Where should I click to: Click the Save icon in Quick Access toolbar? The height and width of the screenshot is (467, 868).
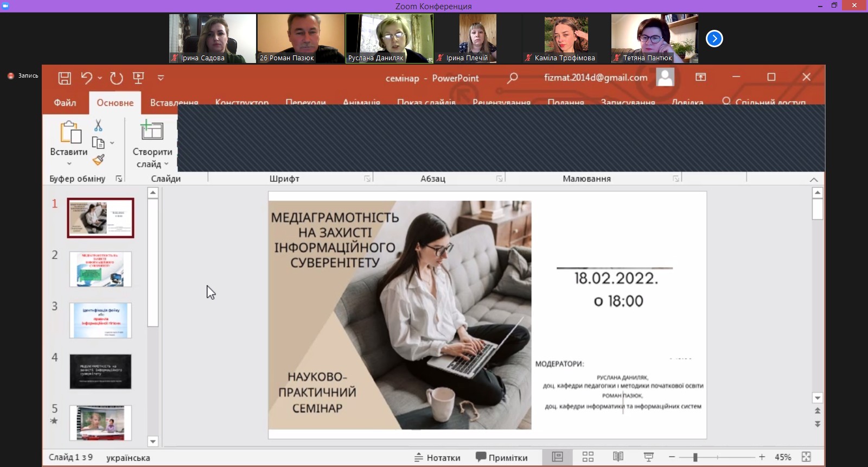(x=65, y=78)
